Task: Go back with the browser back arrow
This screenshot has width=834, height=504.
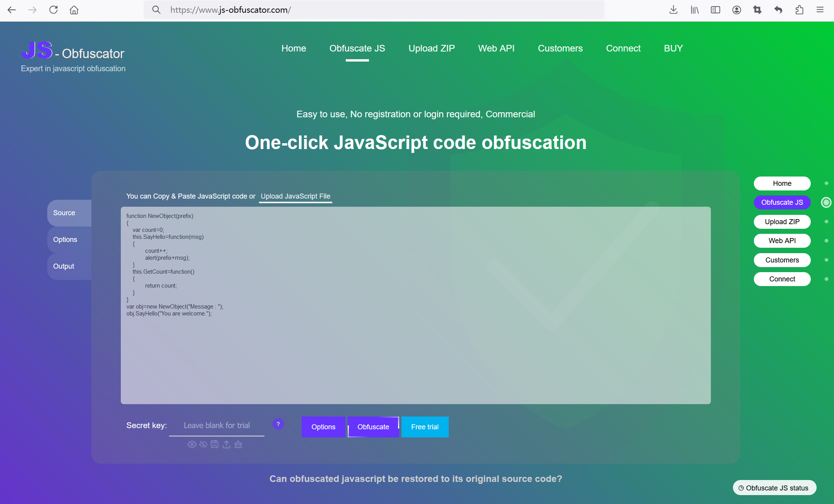Action: 12,10
